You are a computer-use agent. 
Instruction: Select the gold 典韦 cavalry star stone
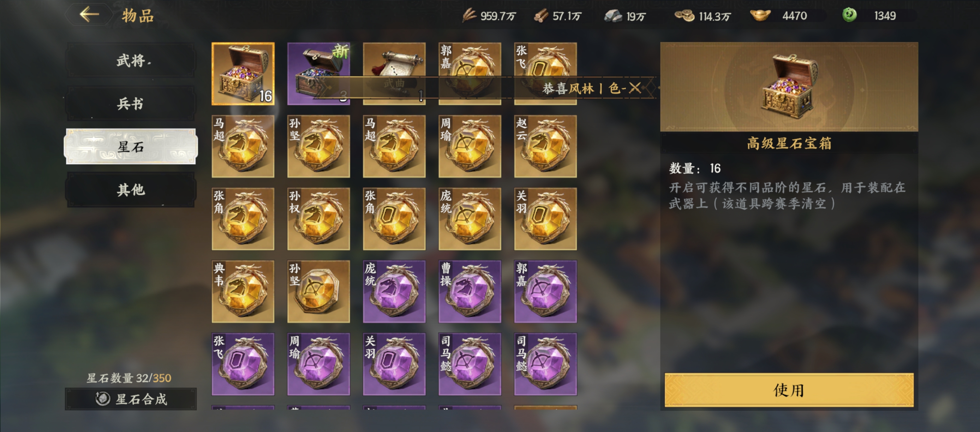[x=243, y=292]
